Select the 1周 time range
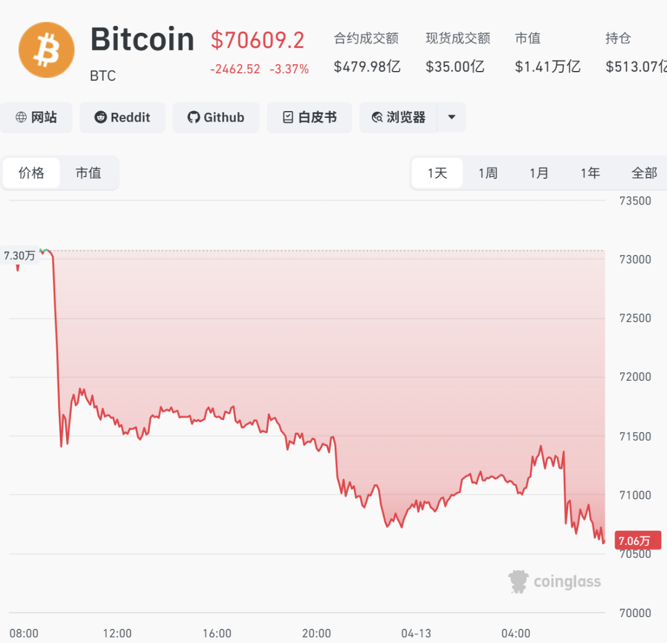The height and width of the screenshot is (643, 667). (488, 173)
